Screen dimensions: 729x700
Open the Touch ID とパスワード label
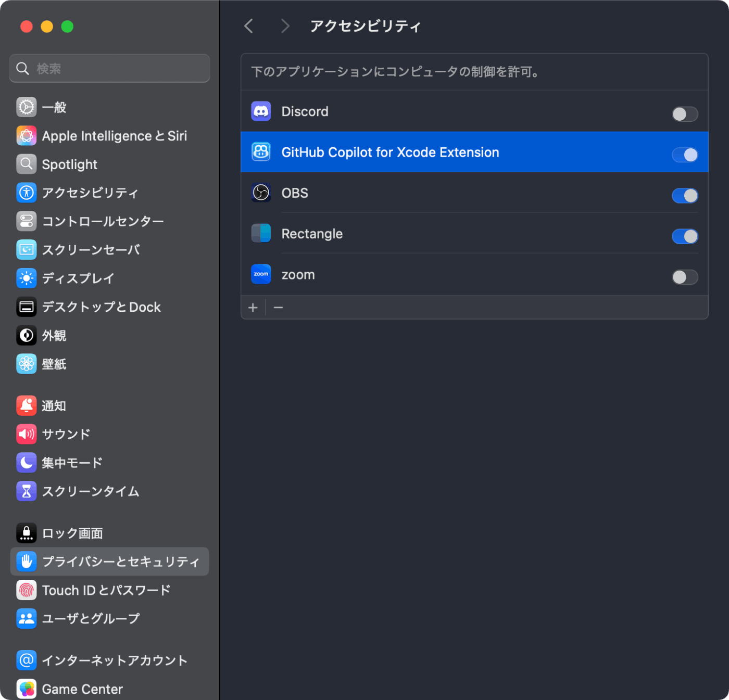[106, 590]
